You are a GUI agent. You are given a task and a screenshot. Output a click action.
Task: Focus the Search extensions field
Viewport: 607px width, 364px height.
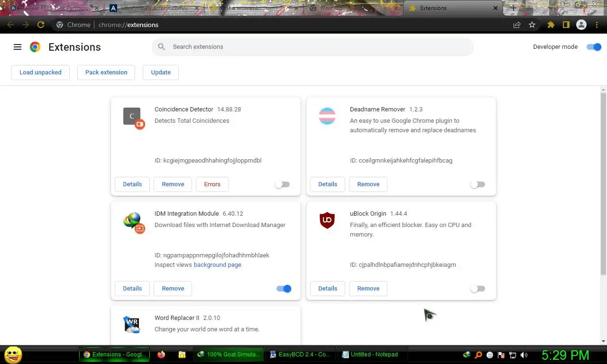pos(313,47)
